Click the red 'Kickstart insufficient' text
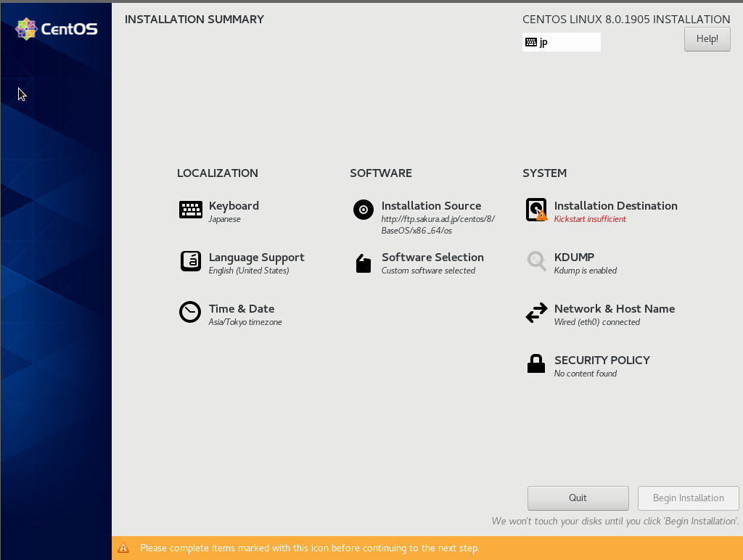This screenshot has width=743, height=560. tap(590, 219)
